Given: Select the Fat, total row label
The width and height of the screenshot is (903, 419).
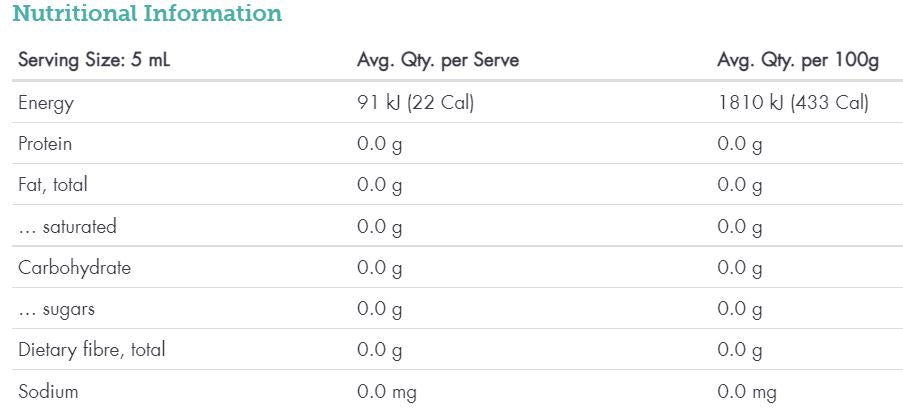Looking at the screenshot, I should click(52, 185).
